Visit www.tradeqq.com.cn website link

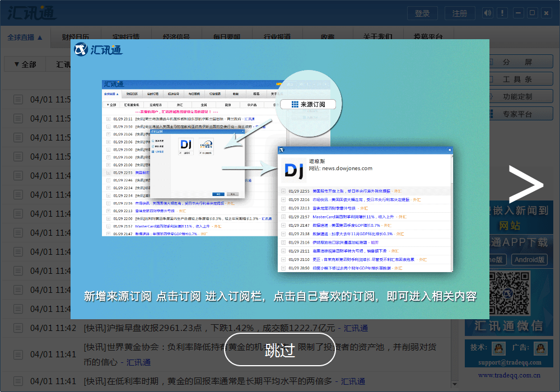[509, 375]
